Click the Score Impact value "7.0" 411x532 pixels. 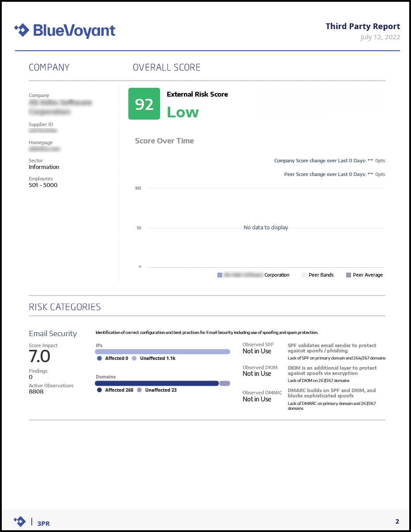click(x=40, y=356)
